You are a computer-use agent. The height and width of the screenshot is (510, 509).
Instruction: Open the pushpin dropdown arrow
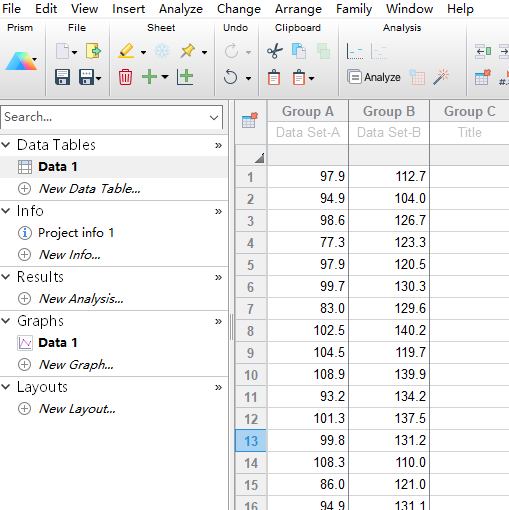pyautogui.click(x=204, y=52)
